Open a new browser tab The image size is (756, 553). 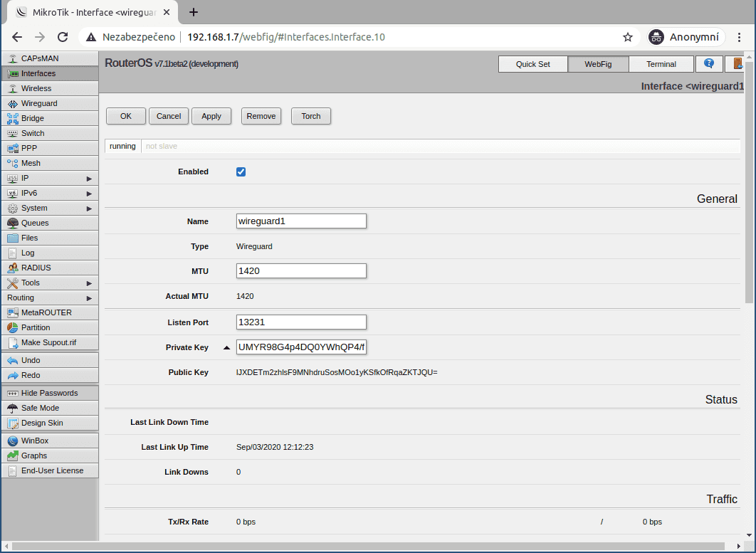pos(194,12)
